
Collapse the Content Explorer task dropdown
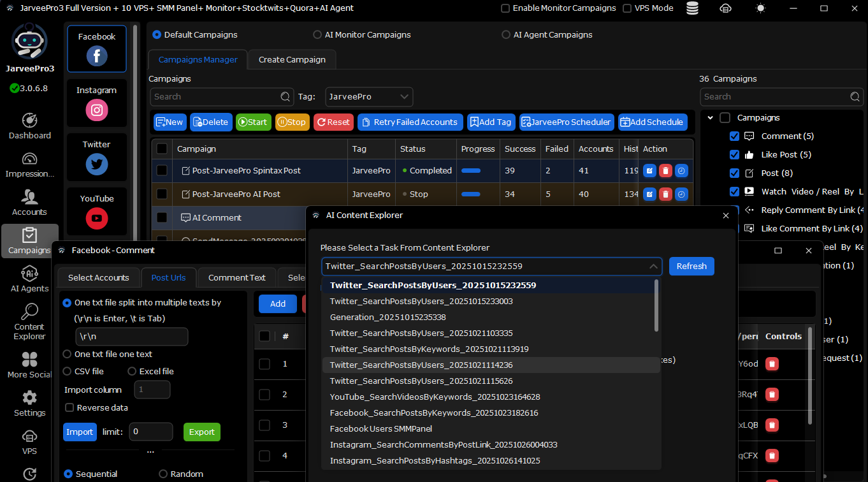653,267
